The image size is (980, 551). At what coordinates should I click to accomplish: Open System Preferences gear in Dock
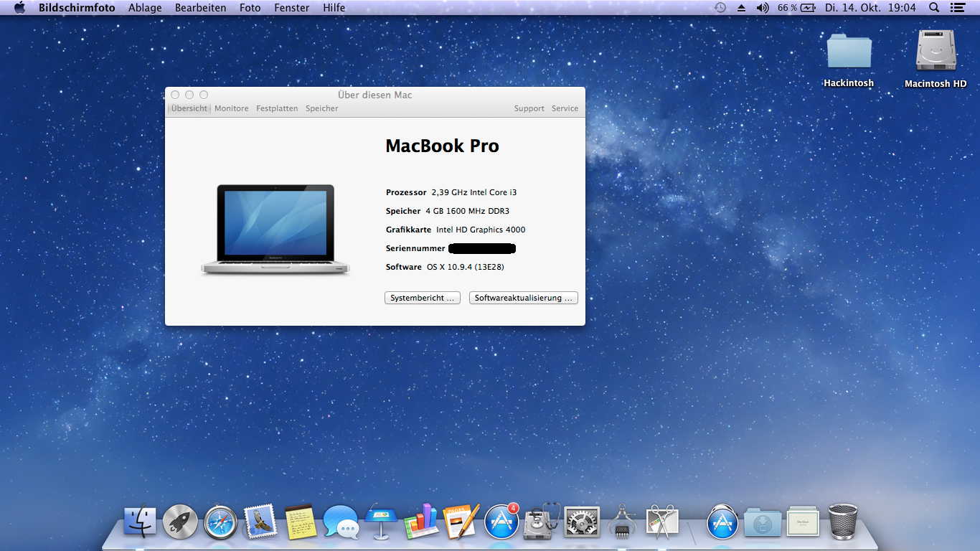(582, 522)
